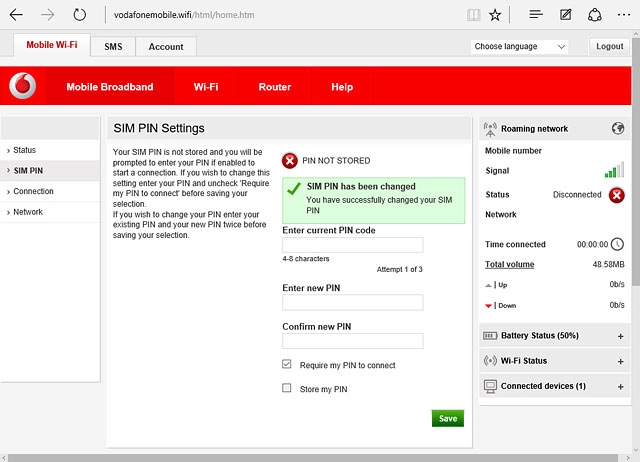The image size is (640, 462).
Task: Click the Logout button
Action: point(609,47)
